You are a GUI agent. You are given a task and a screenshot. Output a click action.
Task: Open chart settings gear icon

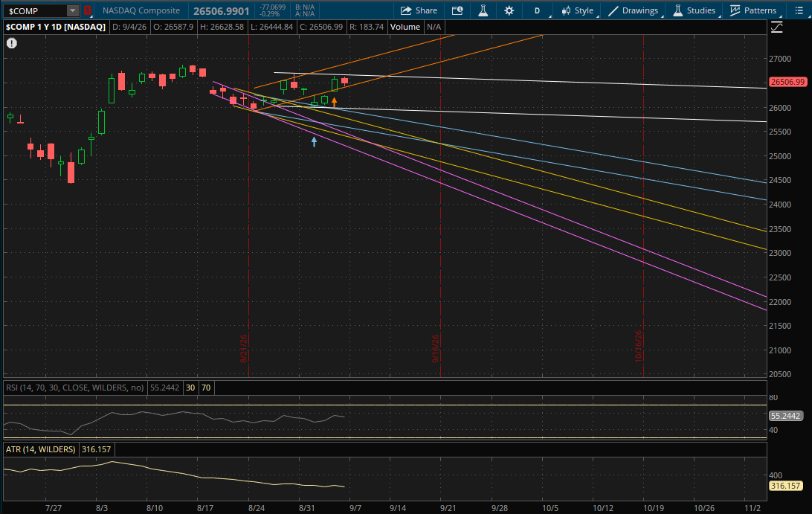click(509, 10)
